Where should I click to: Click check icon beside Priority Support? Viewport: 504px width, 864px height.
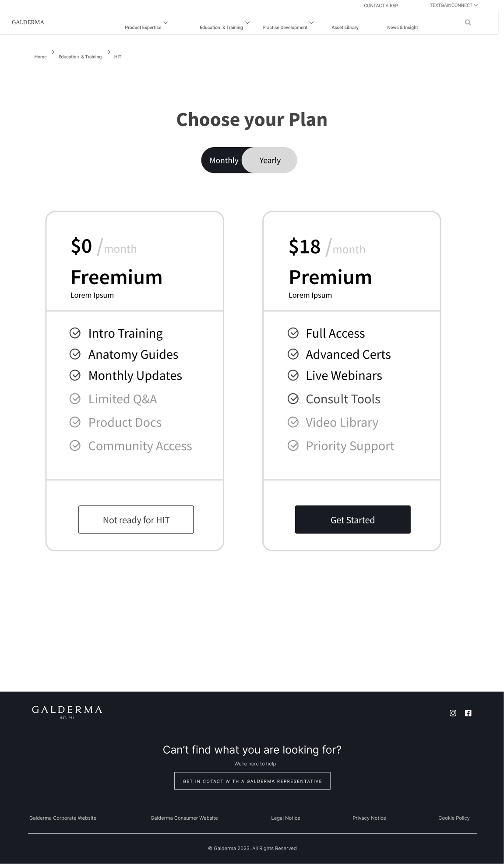click(293, 446)
